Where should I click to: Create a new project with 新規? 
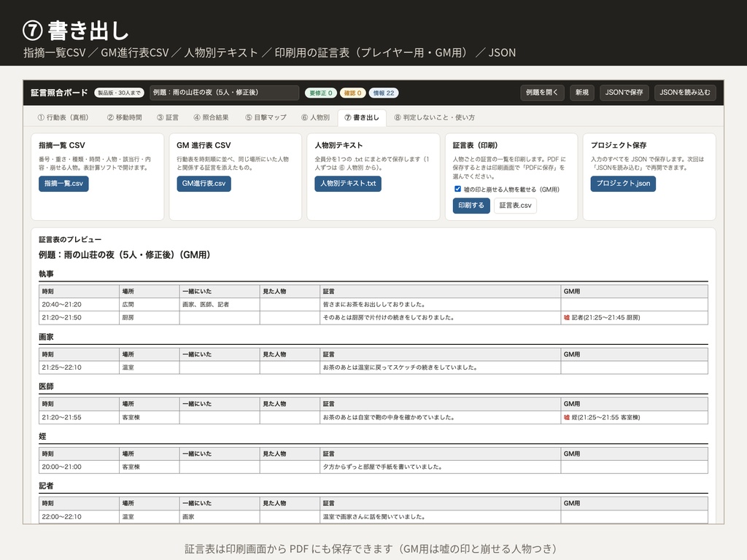[x=581, y=93]
